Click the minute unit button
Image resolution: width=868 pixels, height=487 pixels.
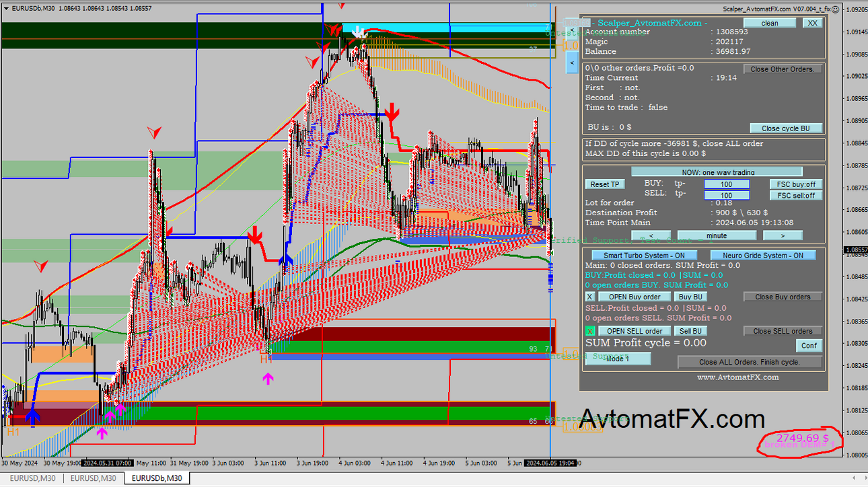(x=717, y=235)
